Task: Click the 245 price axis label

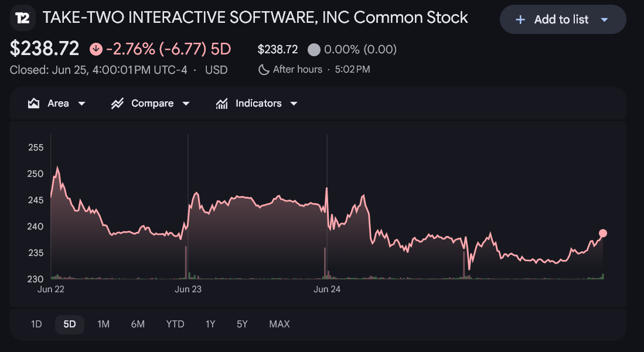Action: 36,200
